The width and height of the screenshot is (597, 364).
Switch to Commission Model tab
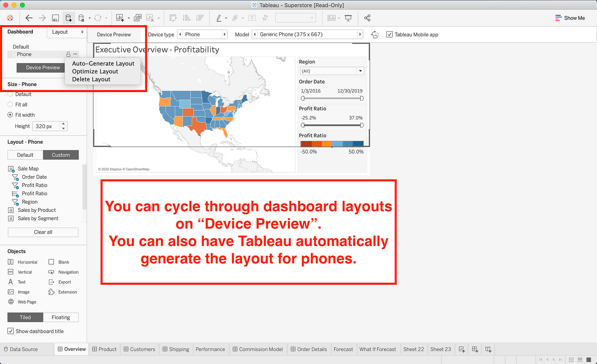[257, 349]
